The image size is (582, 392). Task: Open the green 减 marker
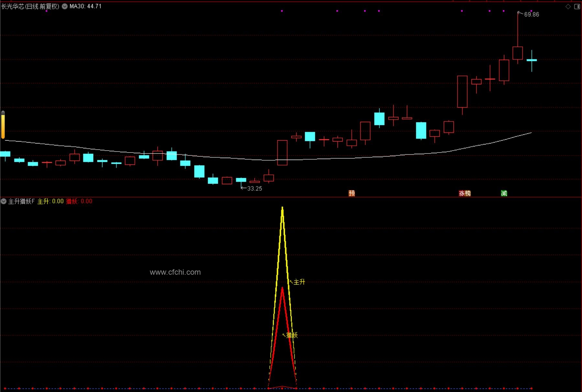coord(504,193)
